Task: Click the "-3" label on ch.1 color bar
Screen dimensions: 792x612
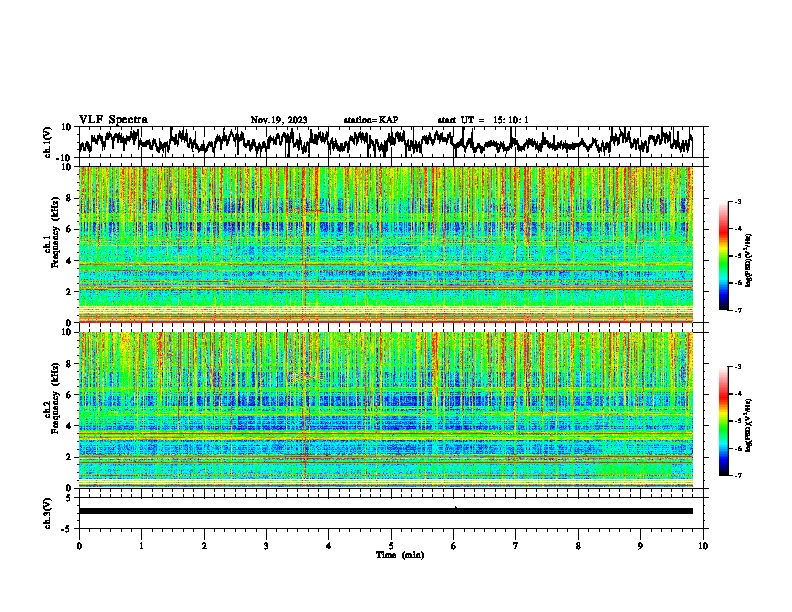Action: 737,201
